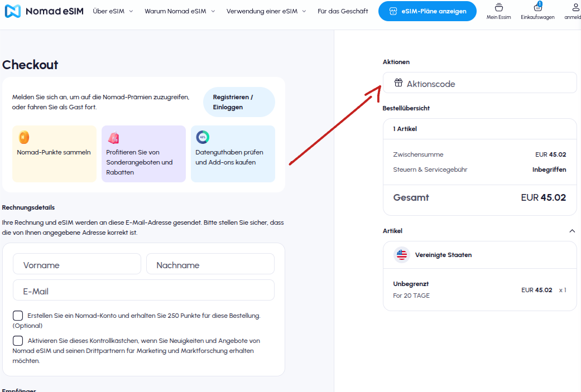Image resolution: width=581 pixels, height=392 pixels.
Task: Click the Datenguthaben usage ring icon
Action: 203,137
